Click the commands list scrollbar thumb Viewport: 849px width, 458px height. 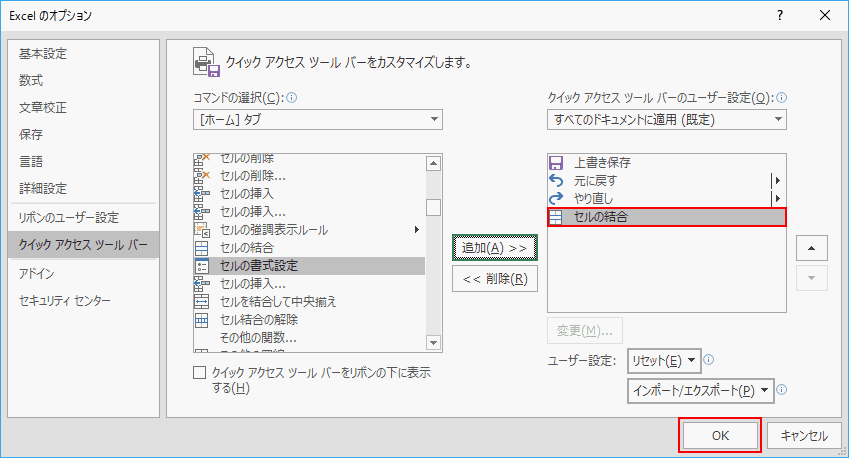click(x=433, y=207)
